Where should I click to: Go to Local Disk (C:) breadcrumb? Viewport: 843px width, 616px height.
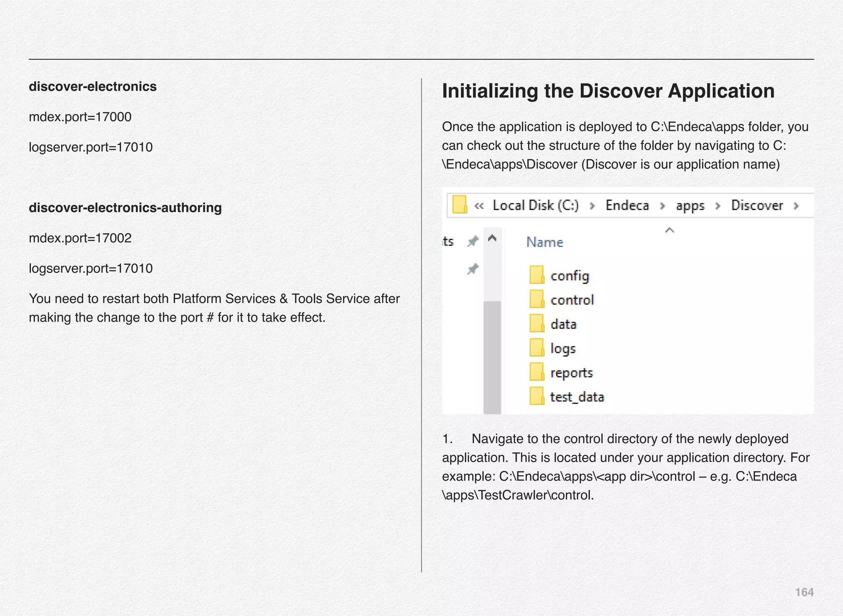click(536, 205)
